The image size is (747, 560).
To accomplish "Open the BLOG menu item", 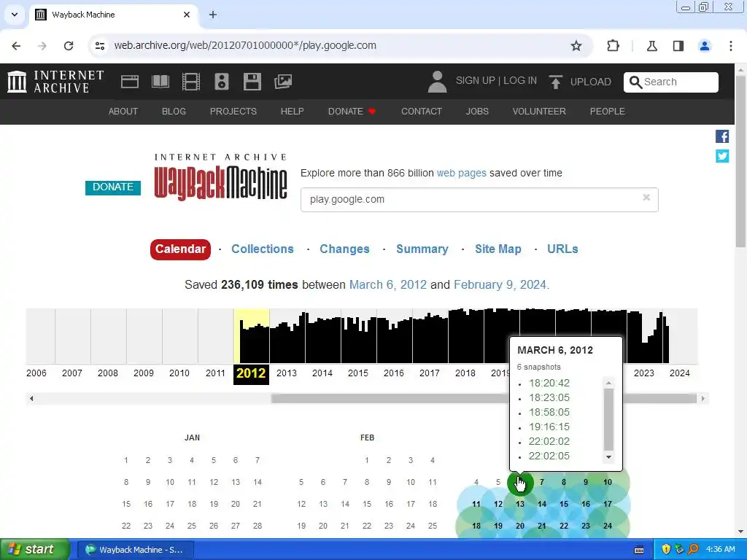I will (x=174, y=112).
